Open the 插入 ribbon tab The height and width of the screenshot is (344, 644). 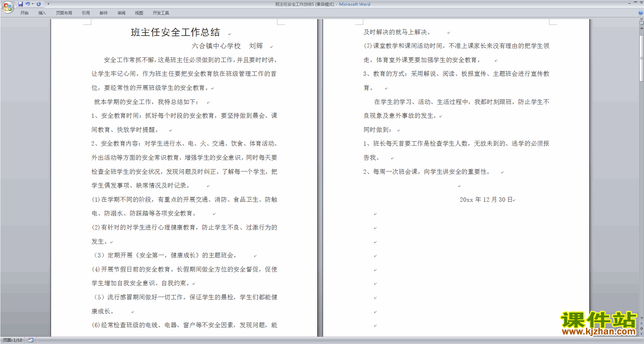(x=42, y=13)
